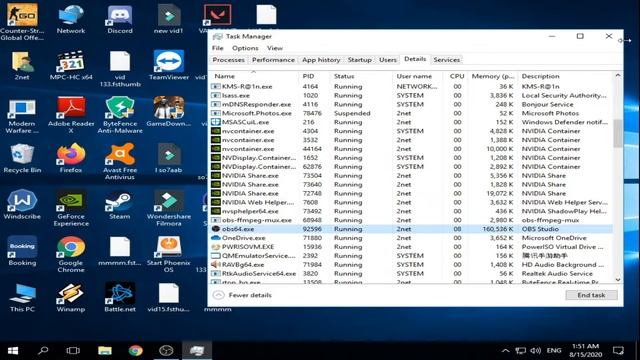The image size is (640, 360).
Task: Launch Firefox from the desktop
Action: pos(71,158)
